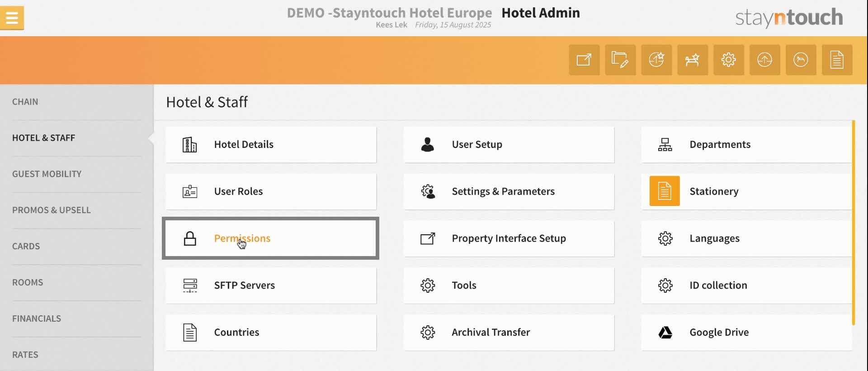868x371 pixels.
Task: Open PROMOS & UPSELL section
Action: pos(52,210)
